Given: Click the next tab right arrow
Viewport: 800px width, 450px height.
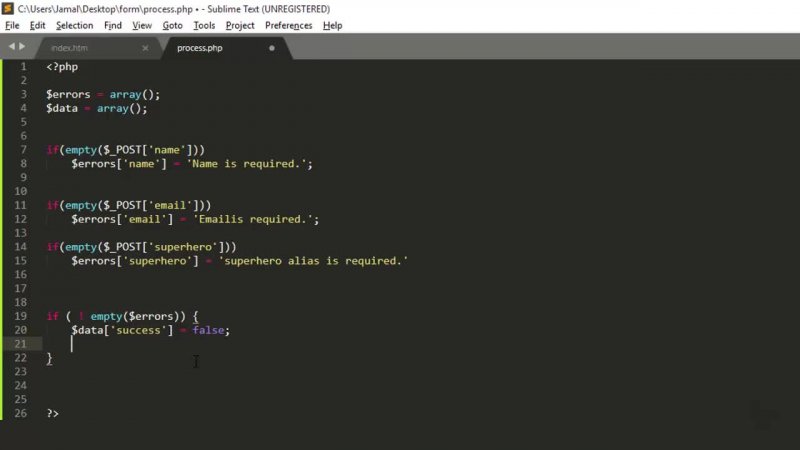Looking at the screenshot, I should 23,47.
